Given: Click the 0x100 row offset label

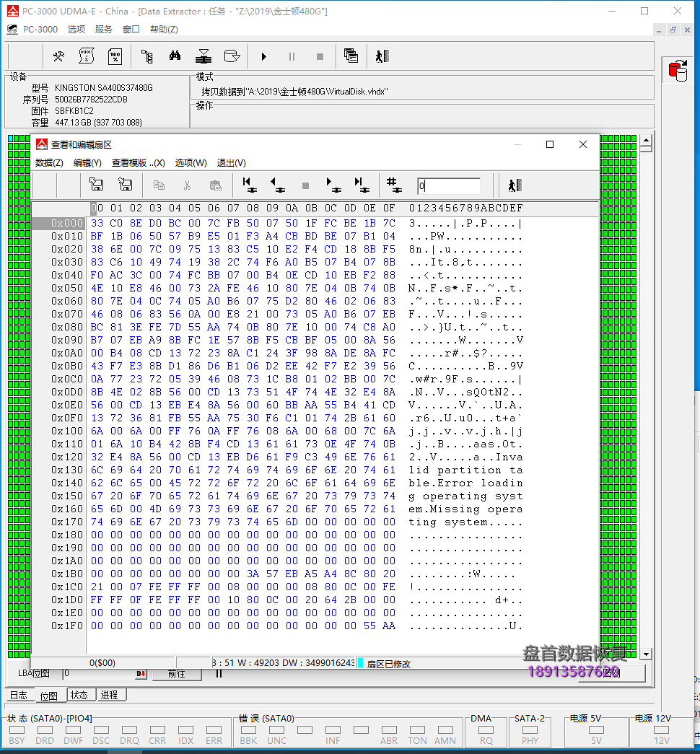Looking at the screenshot, I should 67,431.
